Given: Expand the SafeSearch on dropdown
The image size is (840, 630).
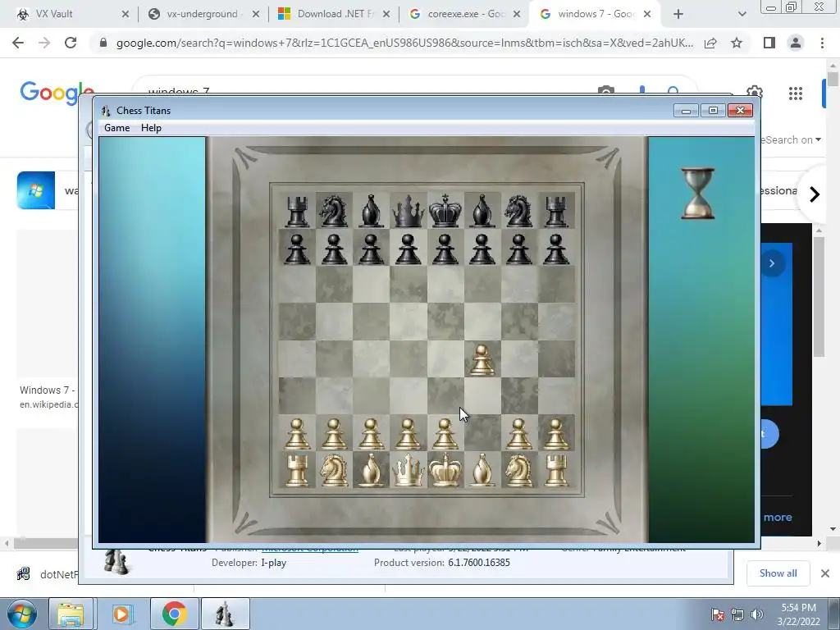Looking at the screenshot, I should (791, 139).
